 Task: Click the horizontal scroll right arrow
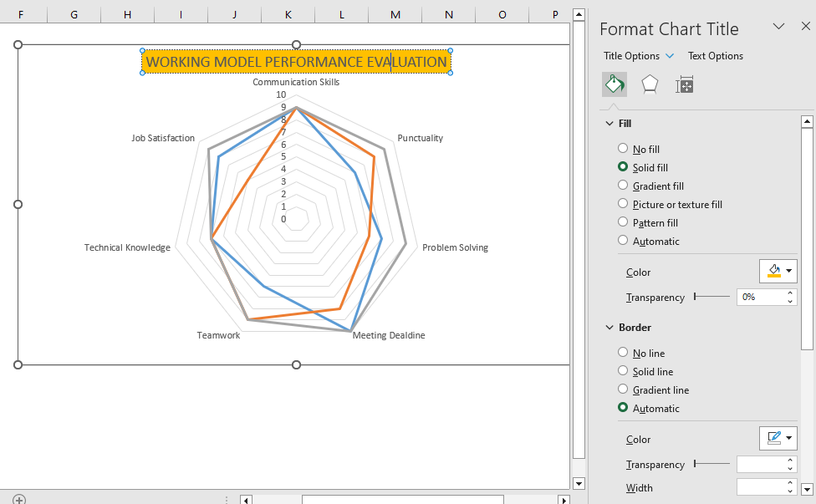(564, 500)
